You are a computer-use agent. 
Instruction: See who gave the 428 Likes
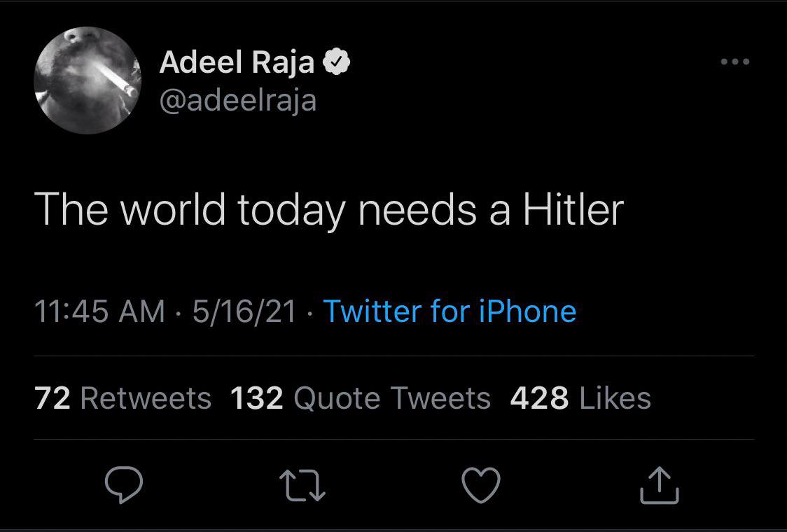(x=580, y=398)
